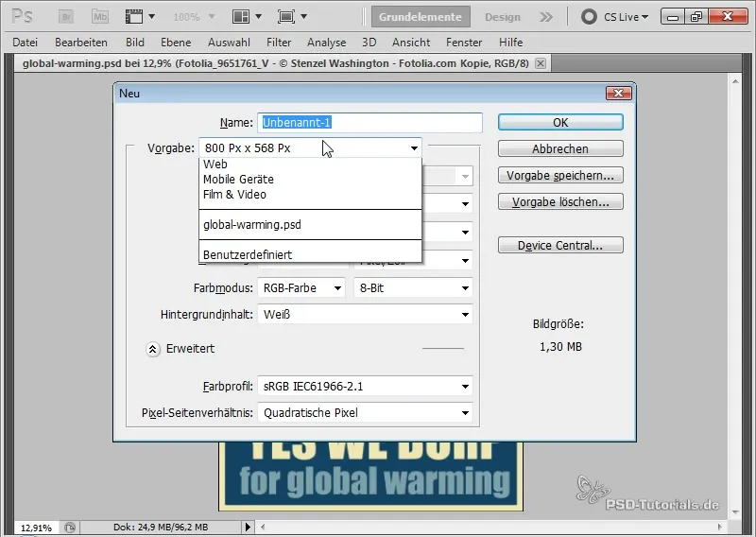The image size is (756, 537).
Task: Open the Ansicht menu
Action: click(411, 43)
